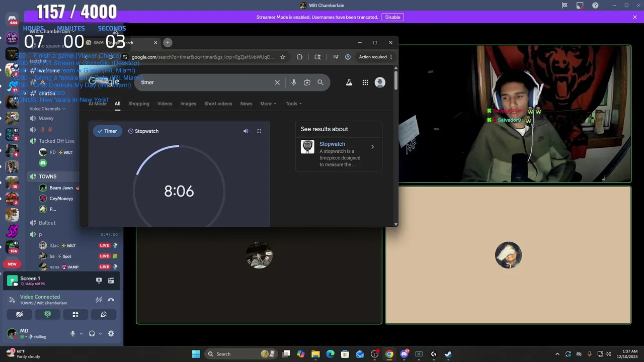The height and width of the screenshot is (362, 644).
Task: Open the Chrome extensions puzzle icon
Action: tap(299, 57)
